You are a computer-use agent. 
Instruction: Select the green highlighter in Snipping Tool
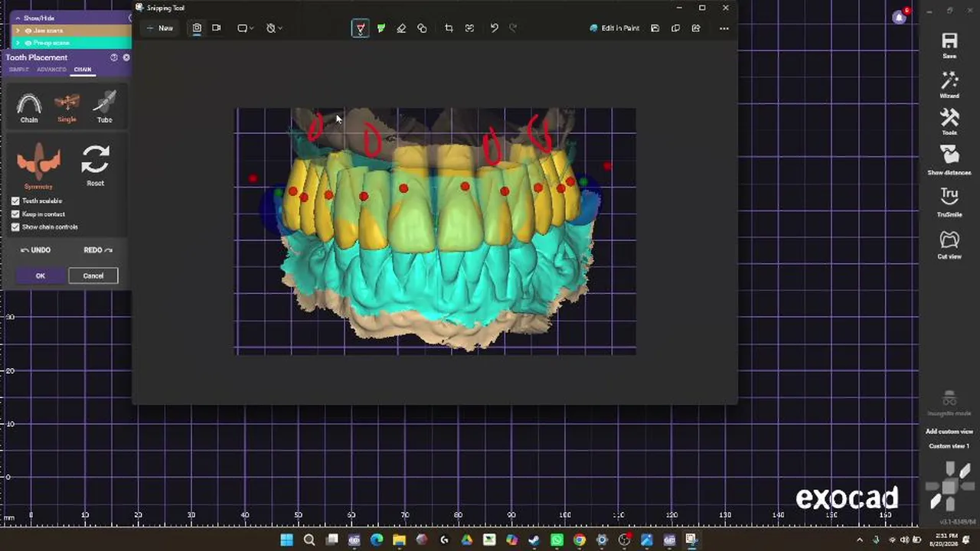[381, 28]
